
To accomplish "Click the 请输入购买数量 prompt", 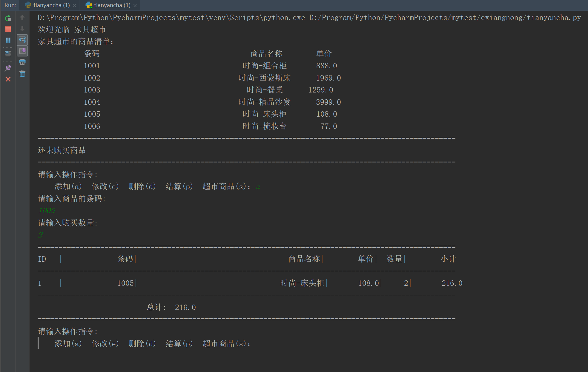I will (x=68, y=223).
